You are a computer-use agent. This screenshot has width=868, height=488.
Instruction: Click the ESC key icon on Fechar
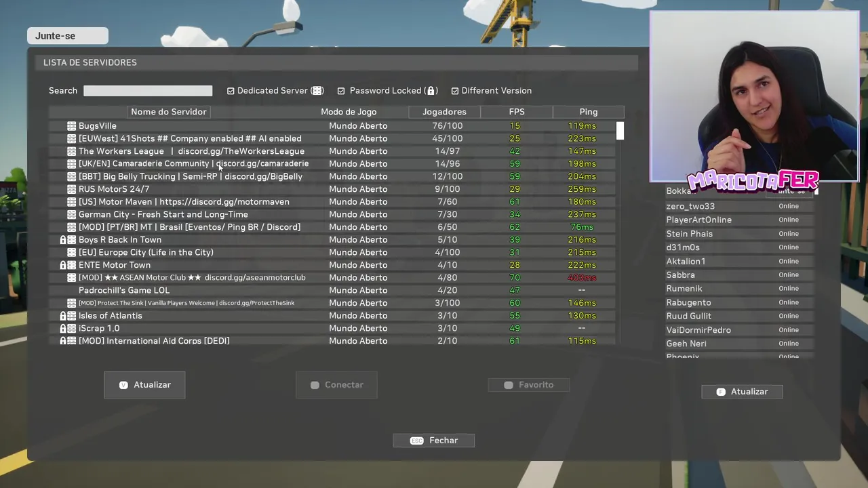(x=416, y=441)
